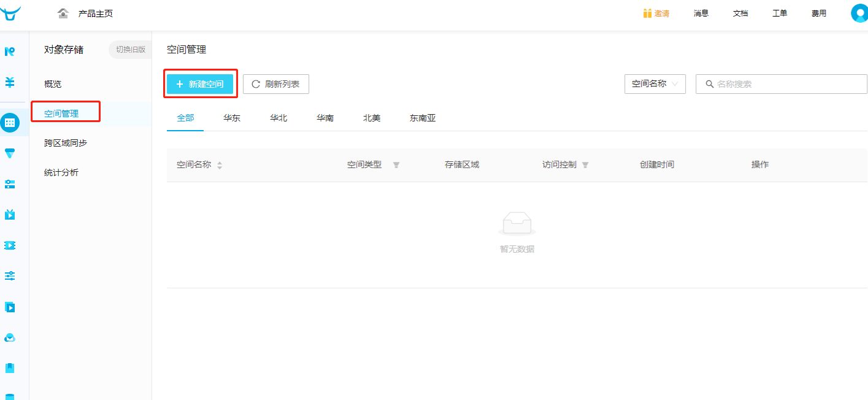The image size is (868, 400).
Task: Open 跨区域同步 in the side menu
Action: 66,143
